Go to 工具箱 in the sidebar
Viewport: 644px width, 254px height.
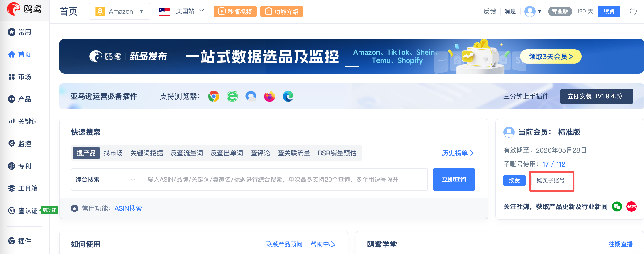pyautogui.click(x=27, y=188)
